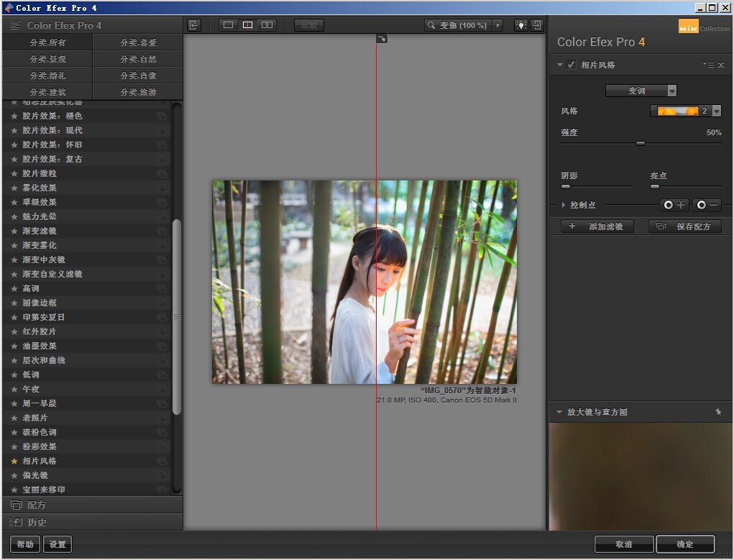This screenshot has width=734, height=560.
Task: Open the 相片风格 filter options menu icon
Action: tap(709, 65)
